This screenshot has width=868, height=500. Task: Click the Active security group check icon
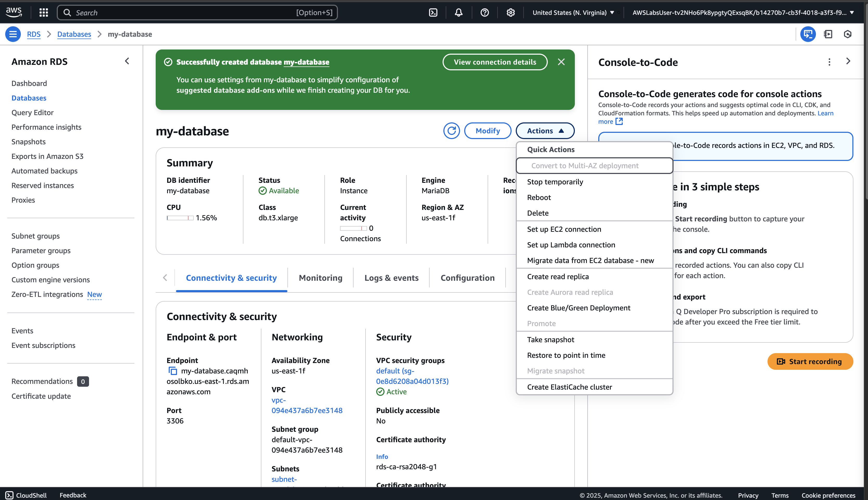pos(380,392)
